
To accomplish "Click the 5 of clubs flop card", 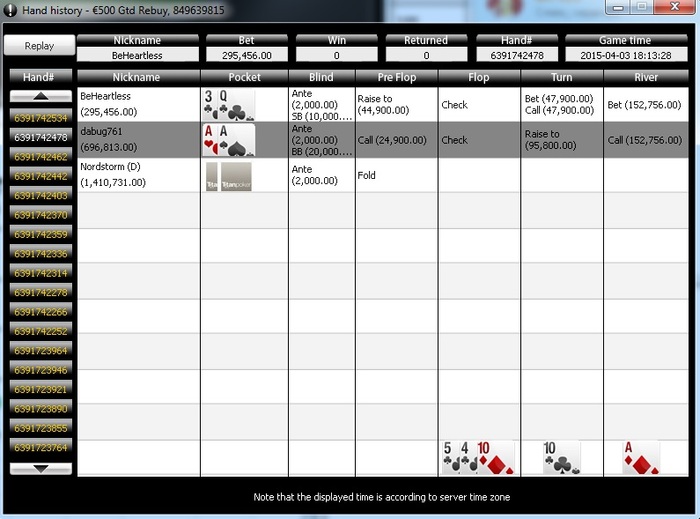I will (450, 457).
